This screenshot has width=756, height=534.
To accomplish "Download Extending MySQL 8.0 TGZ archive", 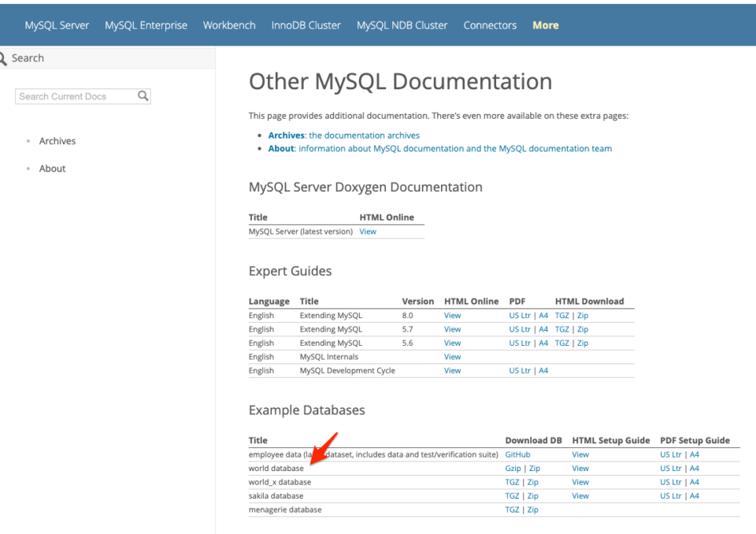I will click(x=561, y=316).
